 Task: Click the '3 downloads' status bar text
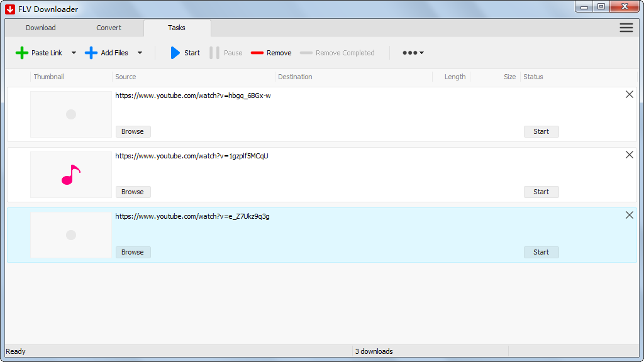tap(374, 351)
